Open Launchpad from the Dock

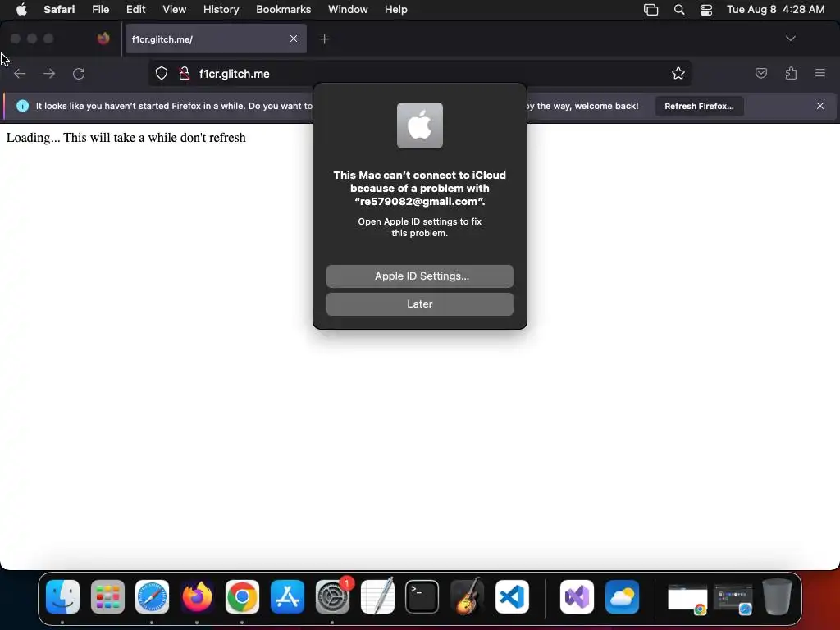[x=107, y=596]
